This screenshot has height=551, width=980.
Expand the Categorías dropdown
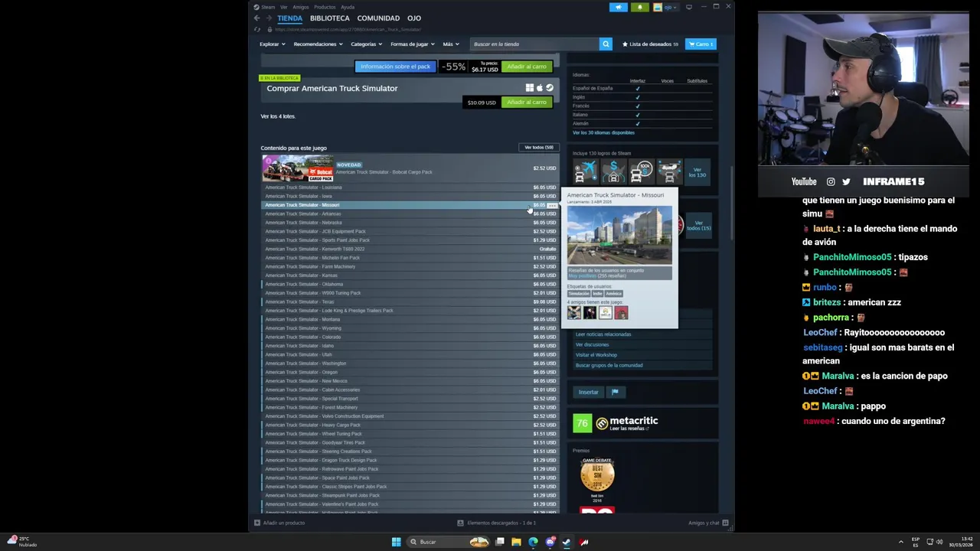367,44
